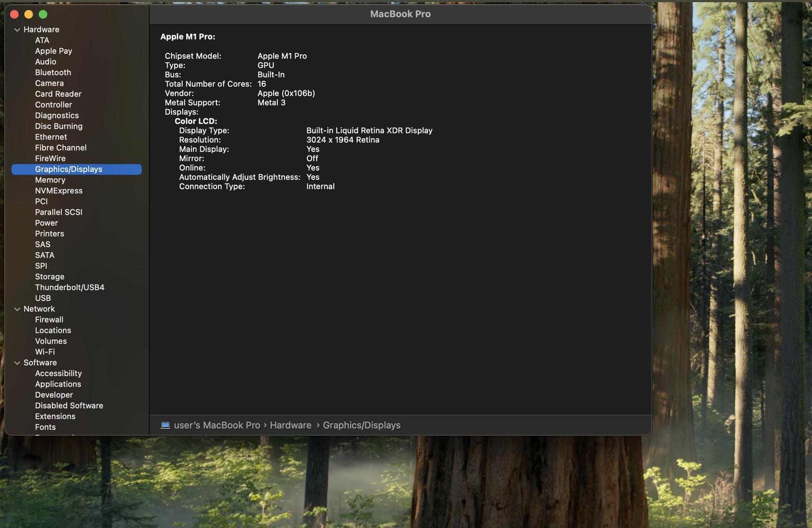Viewport: 812px width, 528px height.
Task: Select Bluetooth in the sidebar
Action: (53, 72)
